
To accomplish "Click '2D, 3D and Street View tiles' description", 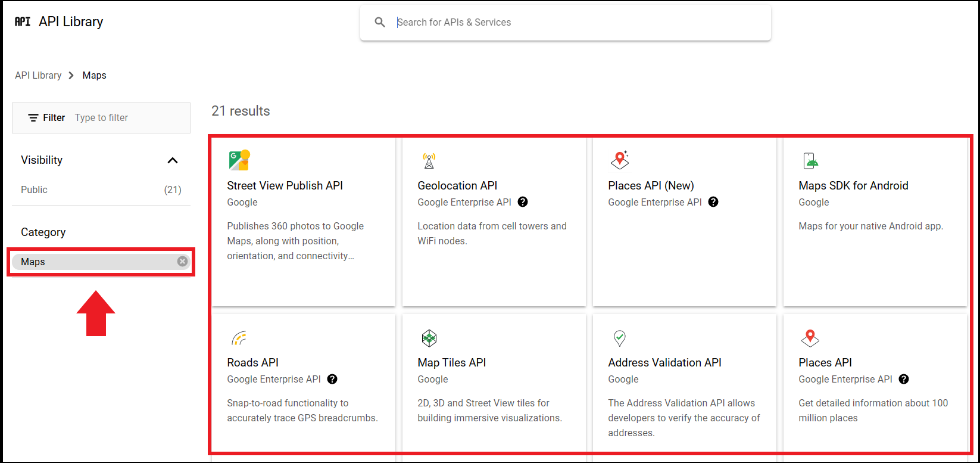I will coord(489,411).
